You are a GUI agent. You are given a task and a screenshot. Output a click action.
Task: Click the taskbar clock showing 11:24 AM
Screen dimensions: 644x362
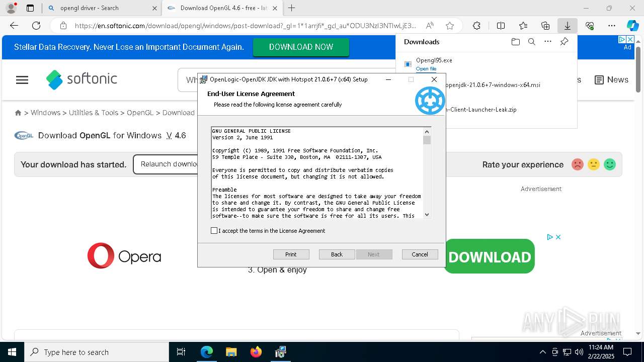601,351
